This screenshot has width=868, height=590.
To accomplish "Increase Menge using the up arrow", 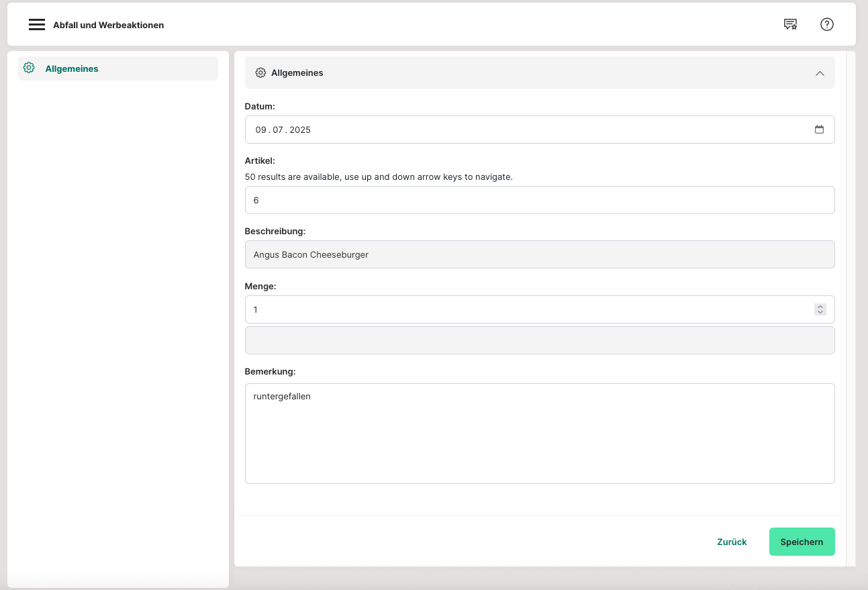I will click(820, 306).
